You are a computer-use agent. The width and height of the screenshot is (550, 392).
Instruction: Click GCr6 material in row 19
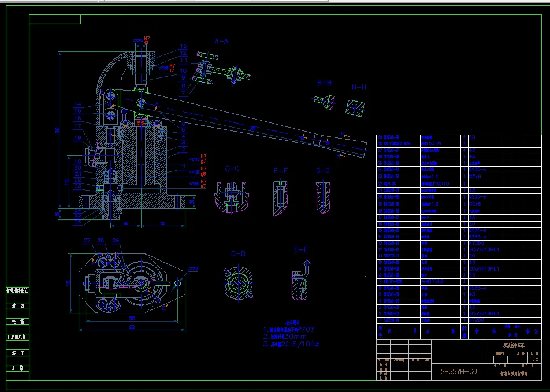(x=476, y=204)
